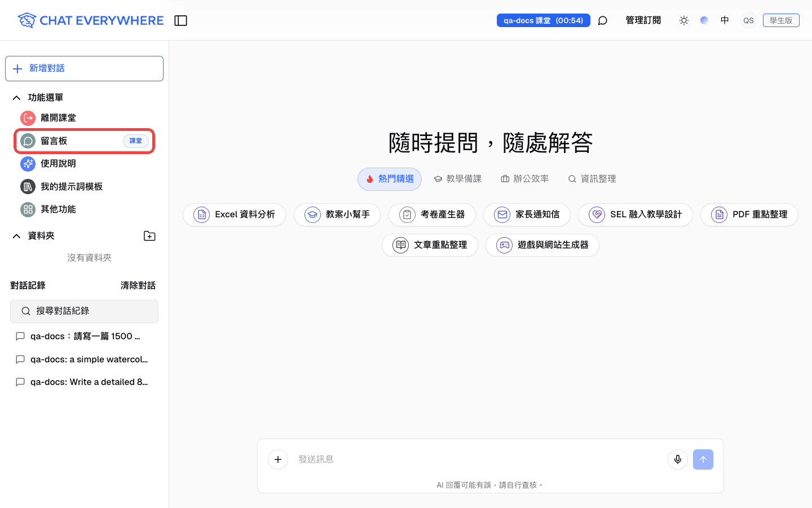Click the send arrow button
The image size is (812, 508).
pos(703,459)
